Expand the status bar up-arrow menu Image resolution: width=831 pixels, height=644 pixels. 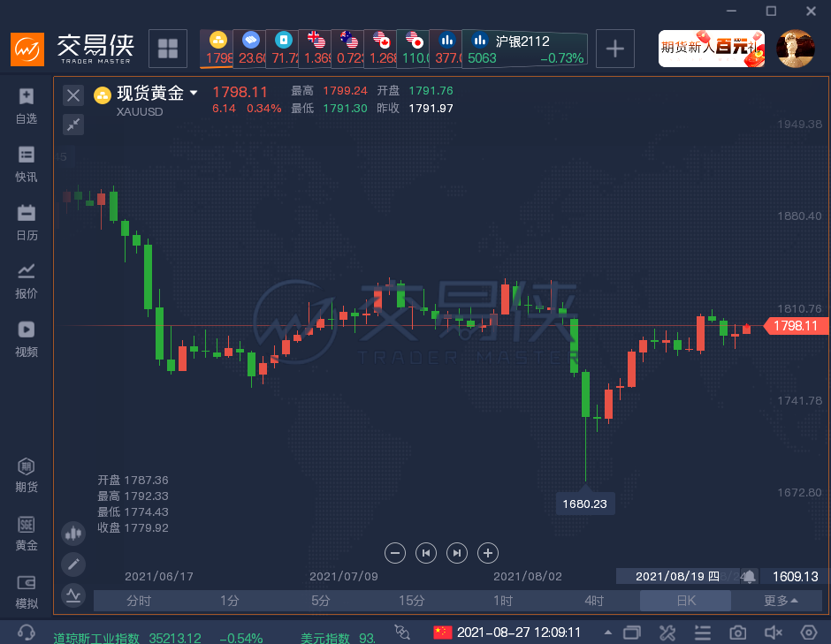pyautogui.click(x=607, y=633)
